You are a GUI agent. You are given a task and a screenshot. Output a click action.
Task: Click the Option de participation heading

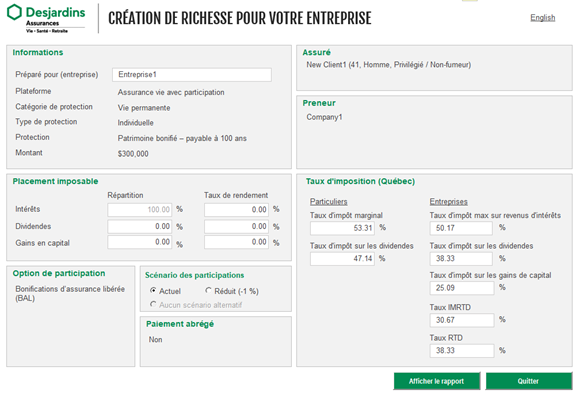[59, 273]
